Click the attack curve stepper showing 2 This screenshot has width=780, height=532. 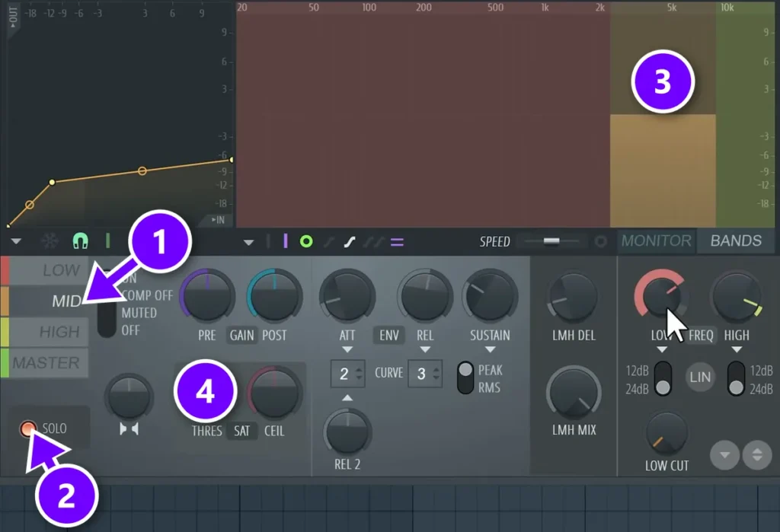[x=347, y=374]
